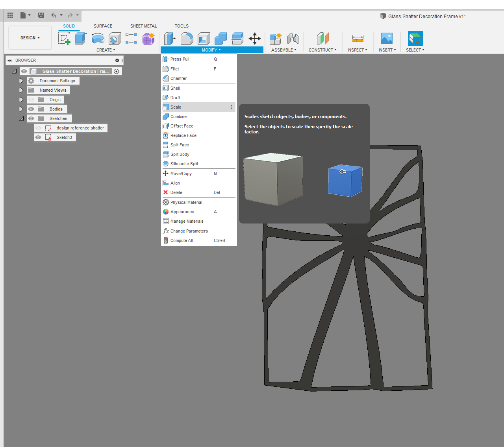Select the Revolve tool
Image resolution: width=504 pixels, height=447 pixels.
click(98, 38)
